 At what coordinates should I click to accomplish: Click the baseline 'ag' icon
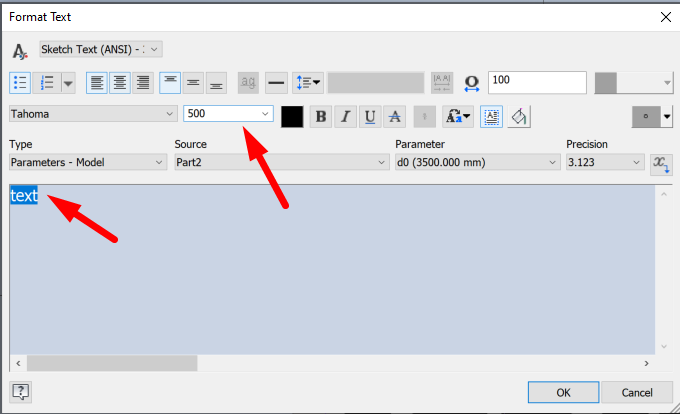coord(248,82)
